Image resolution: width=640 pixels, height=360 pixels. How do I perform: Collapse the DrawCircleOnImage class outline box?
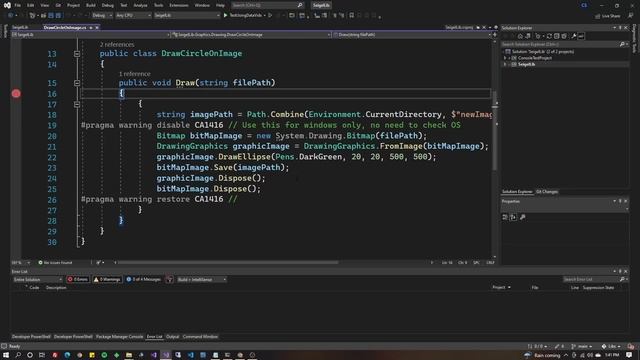click(x=77, y=54)
